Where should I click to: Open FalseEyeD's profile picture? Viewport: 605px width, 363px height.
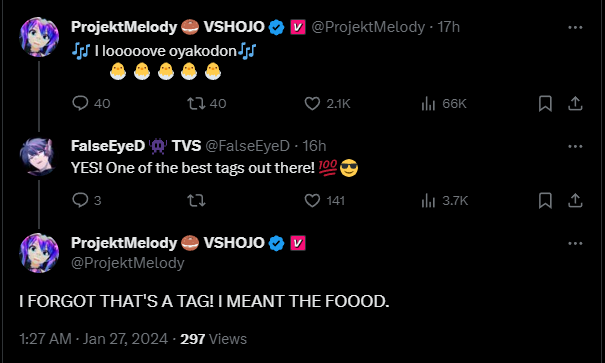point(37,157)
